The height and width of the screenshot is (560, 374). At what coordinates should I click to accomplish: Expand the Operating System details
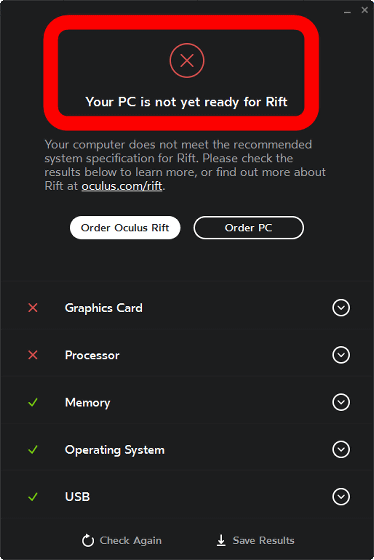click(x=341, y=449)
